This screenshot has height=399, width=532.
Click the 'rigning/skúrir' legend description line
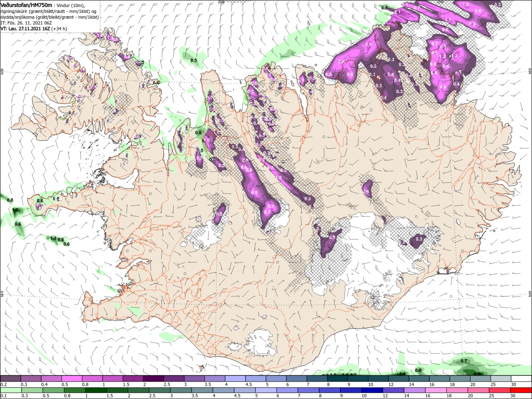48,11
